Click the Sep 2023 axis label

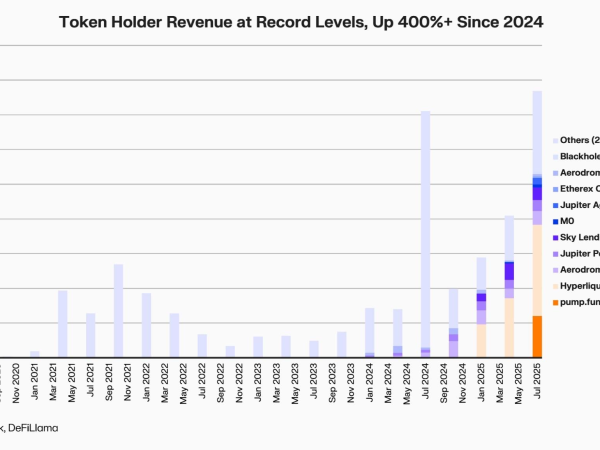[x=333, y=382]
